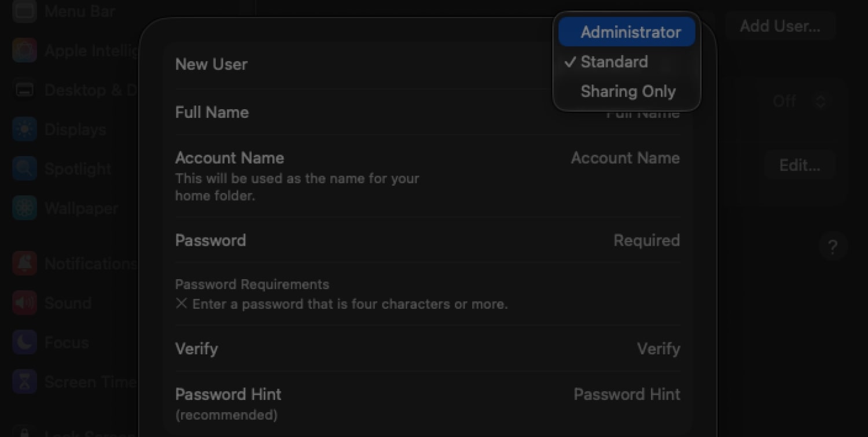Viewport: 868px width, 437px height.
Task: Choose Sharing Only account type
Action: (x=628, y=91)
